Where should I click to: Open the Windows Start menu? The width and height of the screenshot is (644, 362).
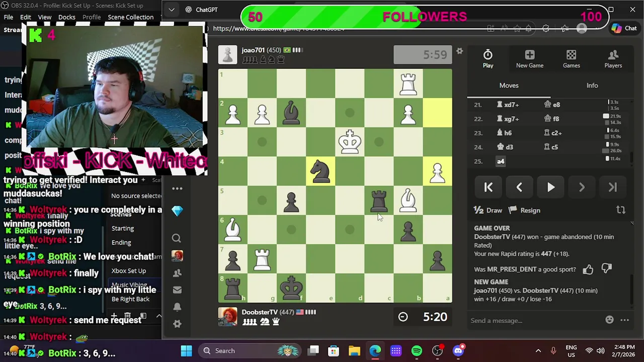(186, 351)
